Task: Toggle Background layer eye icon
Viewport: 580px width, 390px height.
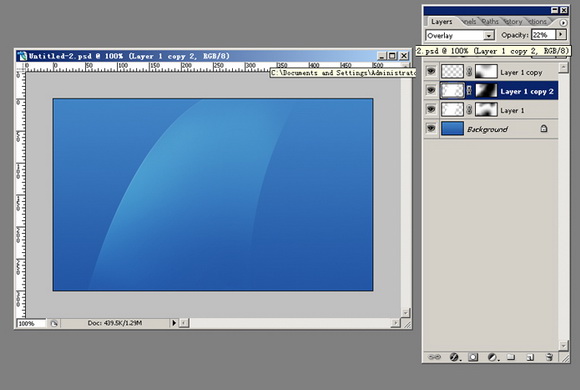Action: [x=431, y=128]
